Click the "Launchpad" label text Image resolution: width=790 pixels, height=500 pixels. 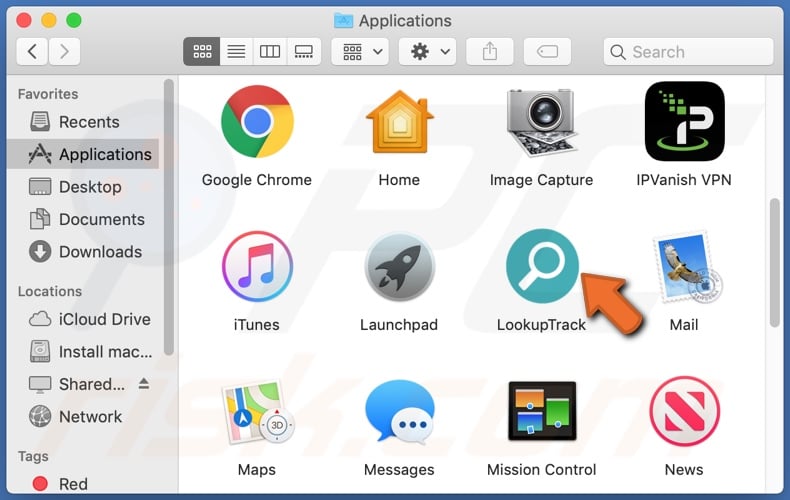pos(399,325)
